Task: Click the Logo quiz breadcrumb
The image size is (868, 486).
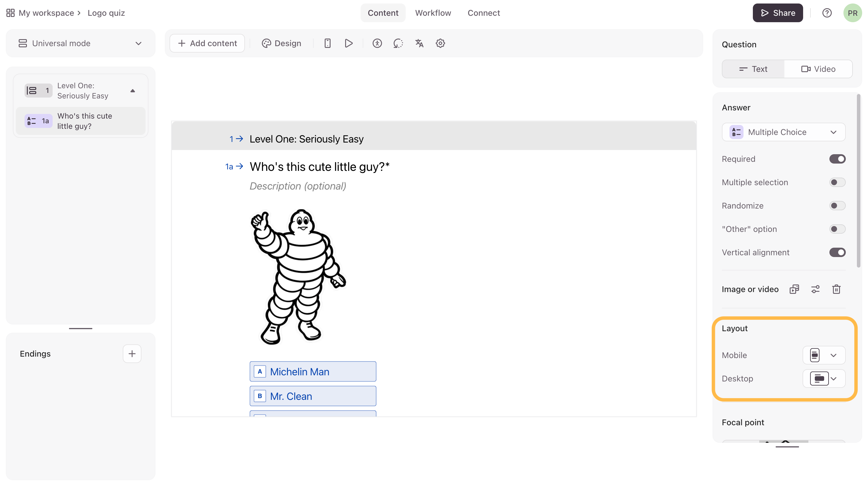Action: coord(106,13)
